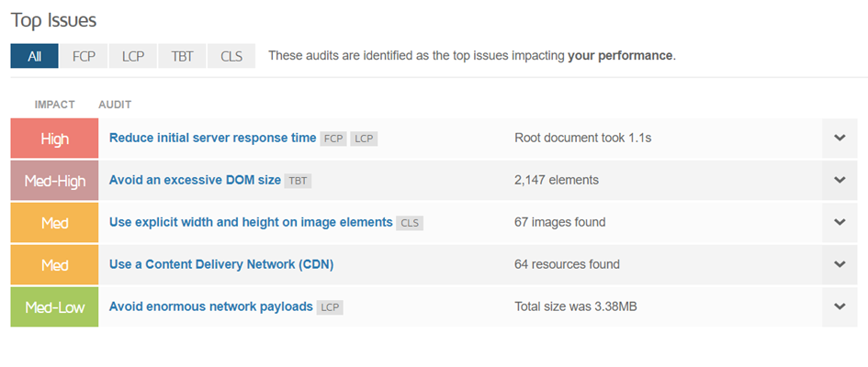Click the green Med-Low impact badge

[x=54, y=307]
